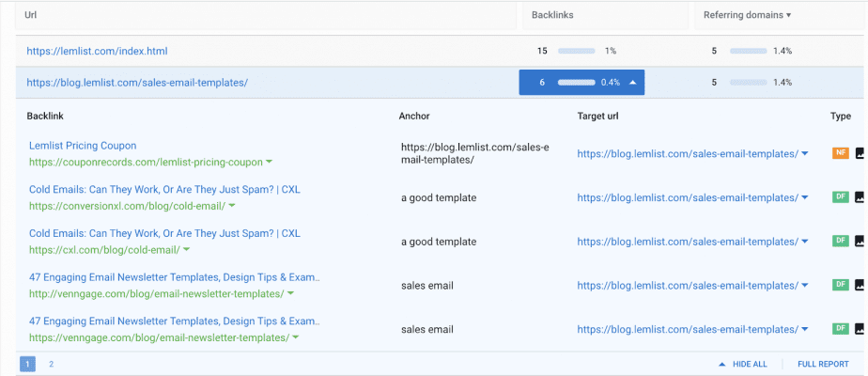Open blog.lemlist.com/sales-email-templates/ row link
Image resolution: width=868 pixels, height=376 pixels.
pyautogui.click(x=137, y=83)
